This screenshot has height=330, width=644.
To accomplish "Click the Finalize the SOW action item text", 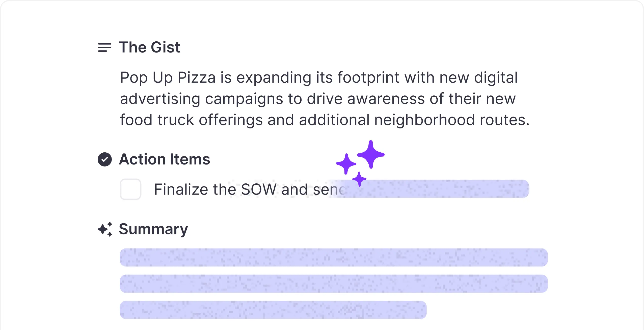I will [x=250, y=189].
